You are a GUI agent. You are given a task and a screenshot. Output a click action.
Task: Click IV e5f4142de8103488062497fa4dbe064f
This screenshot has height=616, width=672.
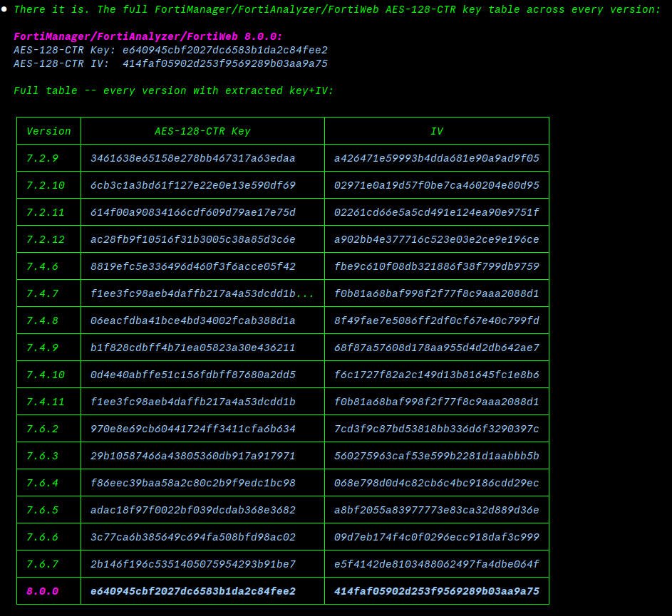click(437, 564)
